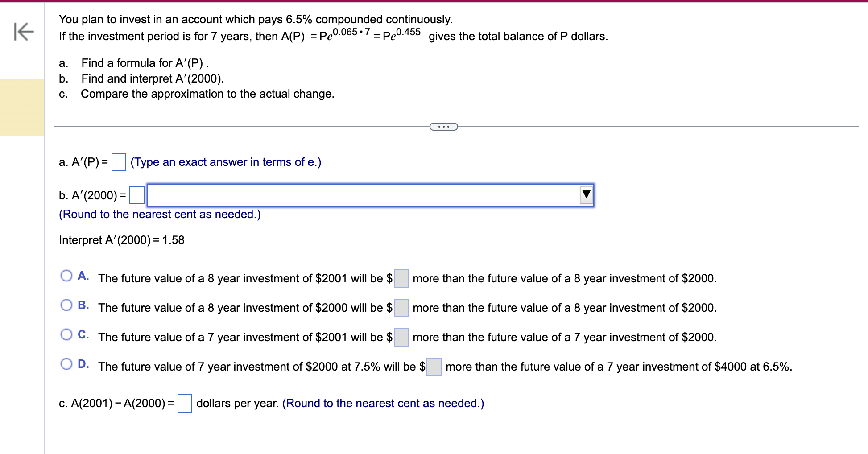The height and width of the screenshot is (454, 868).
Task: Click the dollar amount box in option D
Action: click(433, 366)
